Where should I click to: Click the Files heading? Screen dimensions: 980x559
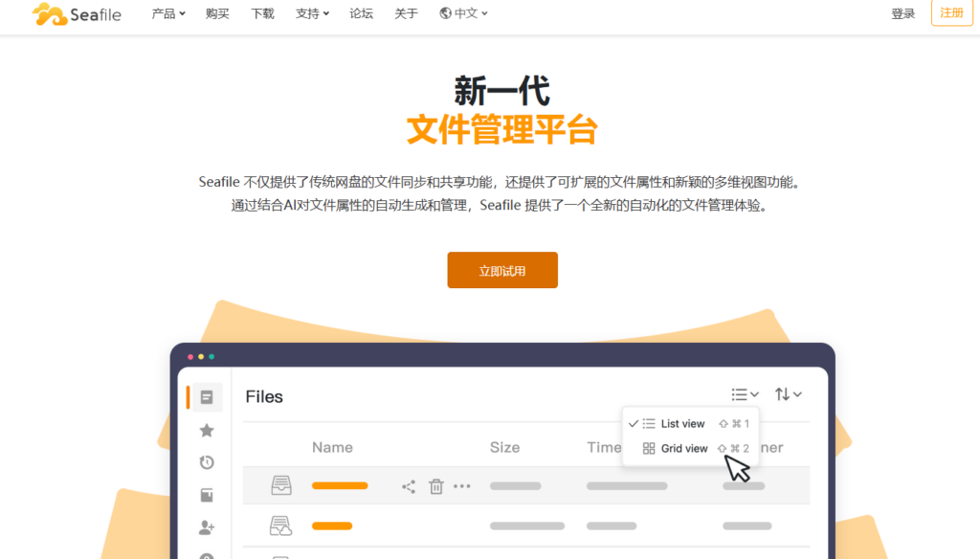[264, 396]
